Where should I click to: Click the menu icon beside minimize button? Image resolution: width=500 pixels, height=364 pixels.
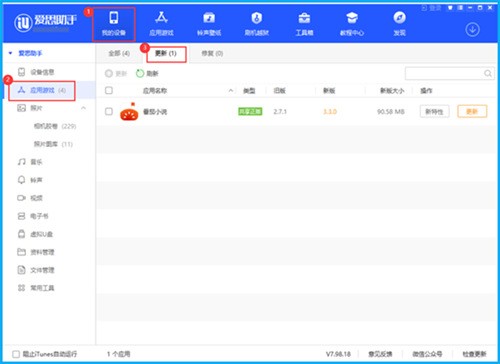[460, 8]
